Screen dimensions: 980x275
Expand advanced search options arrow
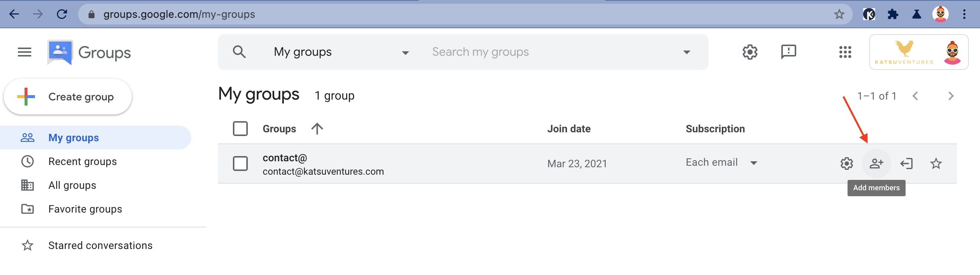[686, 52]
